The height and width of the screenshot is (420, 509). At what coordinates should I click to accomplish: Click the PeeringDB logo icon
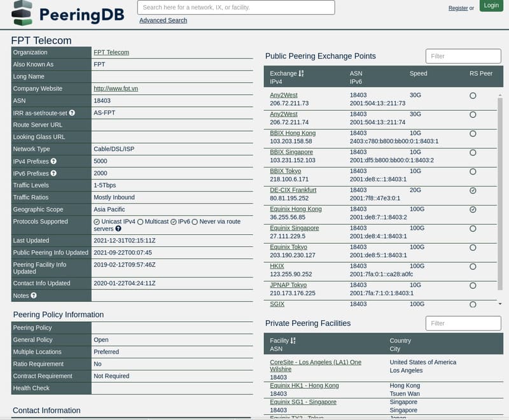click(x=20, y=11)
